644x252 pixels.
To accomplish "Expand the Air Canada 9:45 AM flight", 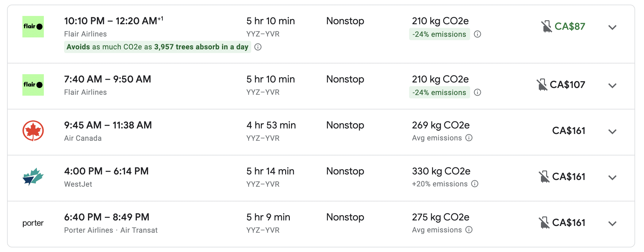I will point(612,132).
